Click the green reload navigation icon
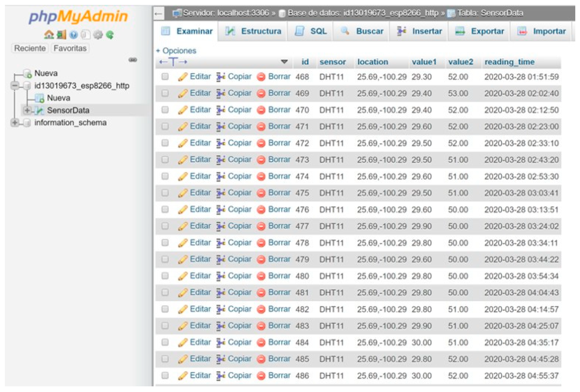The image size is (580, 392). pos(110,35)
